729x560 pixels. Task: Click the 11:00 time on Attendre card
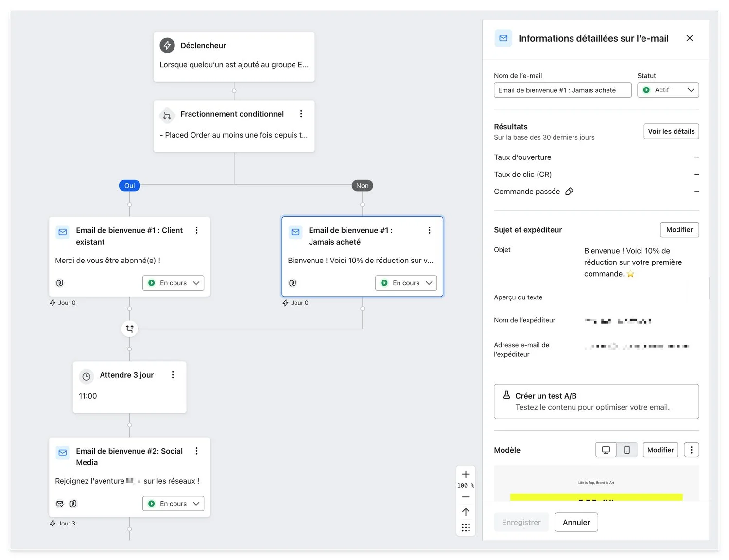(x=88, y=396)
